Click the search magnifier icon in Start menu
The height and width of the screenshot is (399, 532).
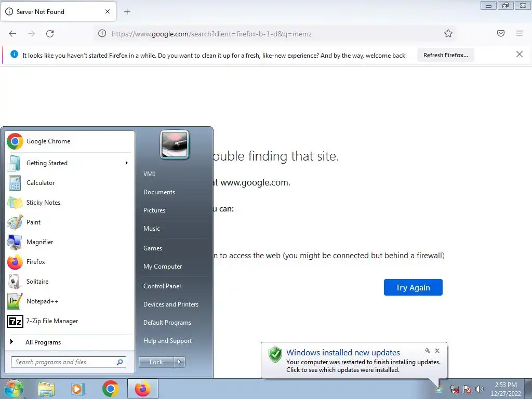119,362
